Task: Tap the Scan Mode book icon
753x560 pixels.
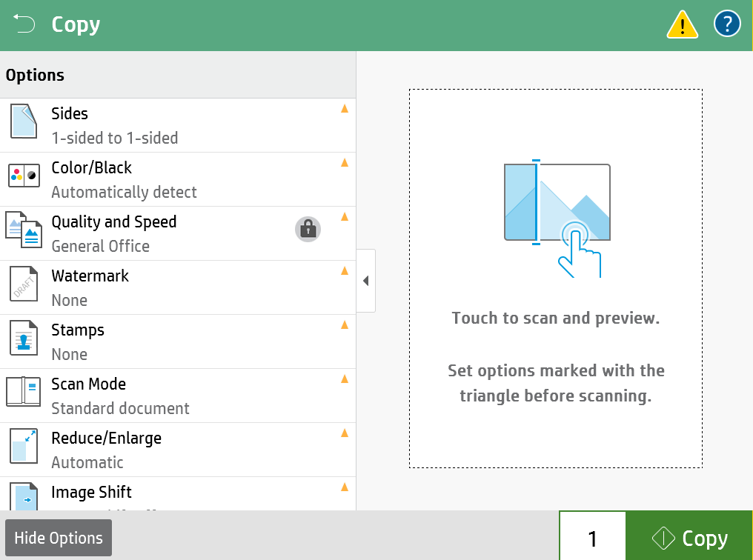Action: point(23,392)
